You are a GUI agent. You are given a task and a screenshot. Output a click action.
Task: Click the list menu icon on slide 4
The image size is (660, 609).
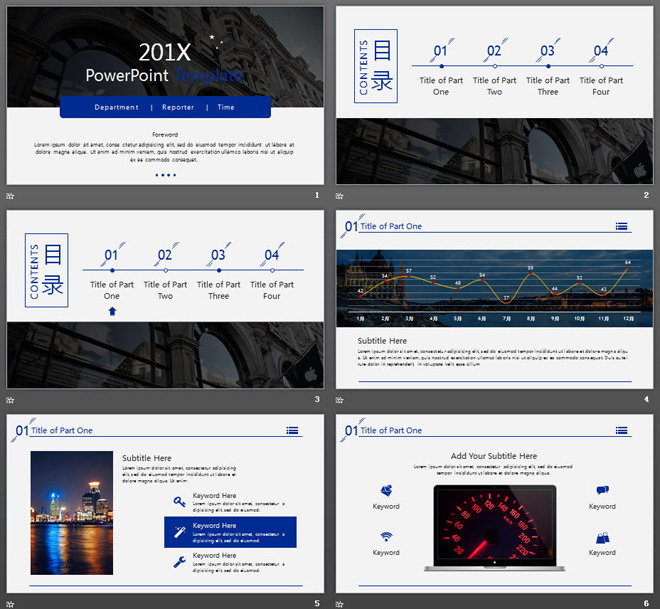pyautogui.click(x=621, y=226)
